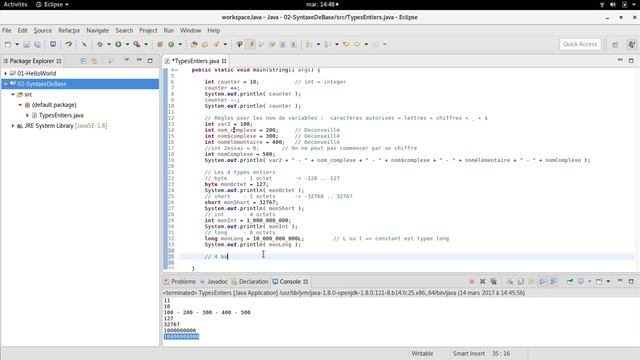Collapse the src folder node

click(x=13, y=94)
